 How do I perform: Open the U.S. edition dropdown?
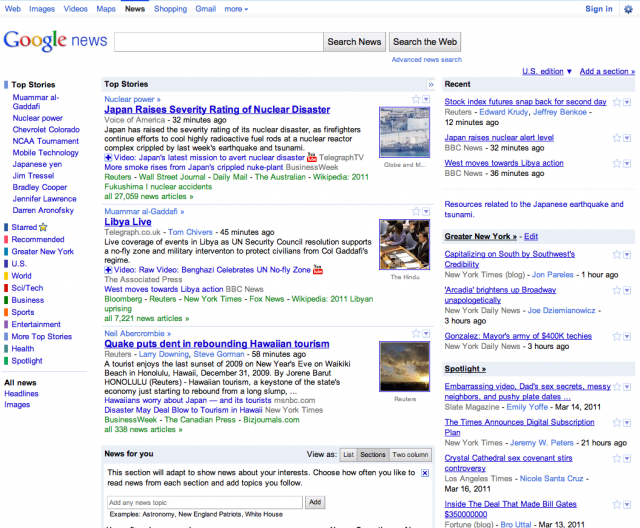click(x=547, y=71)
